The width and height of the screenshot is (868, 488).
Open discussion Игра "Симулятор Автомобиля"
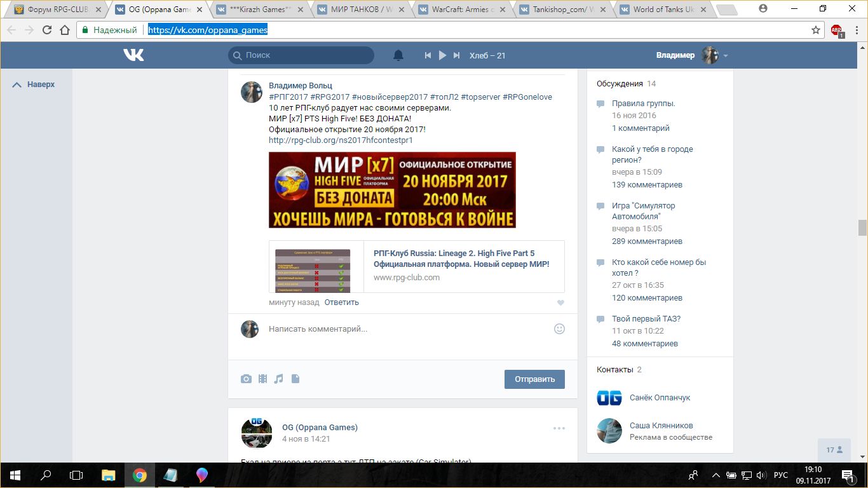tap(644, 211)
